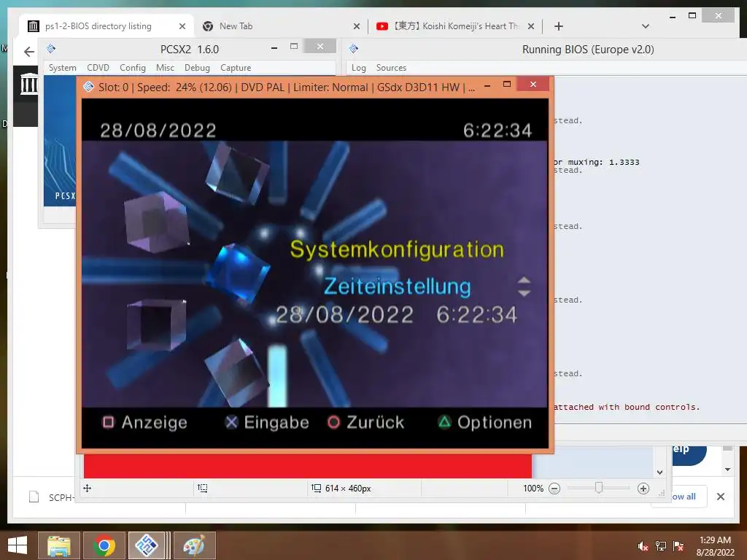Image resolution: width=747 pixels, height=560 pixels.
Task: Open PCSX2 from the taskbar
Action: 146,545
